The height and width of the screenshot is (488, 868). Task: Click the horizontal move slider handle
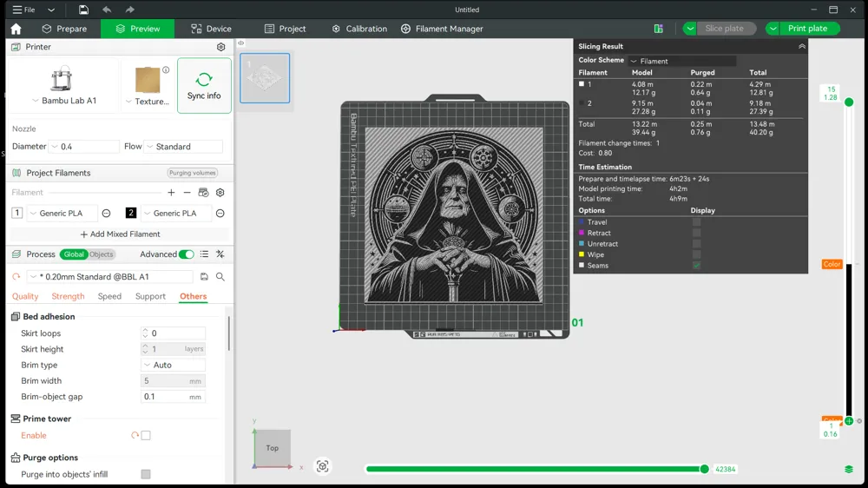click(x=704, y=469)
